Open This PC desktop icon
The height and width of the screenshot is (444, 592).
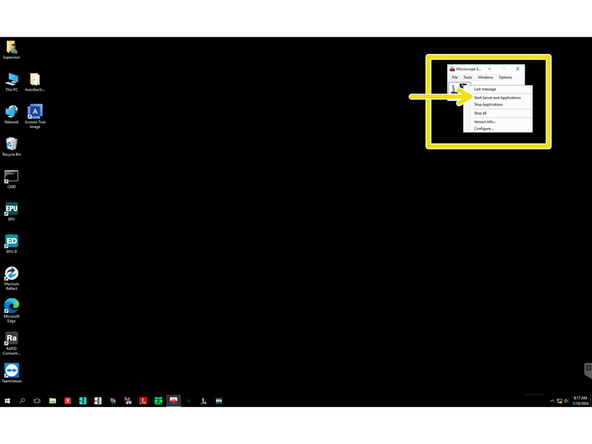pyautogui.click(x=11, y=82)
